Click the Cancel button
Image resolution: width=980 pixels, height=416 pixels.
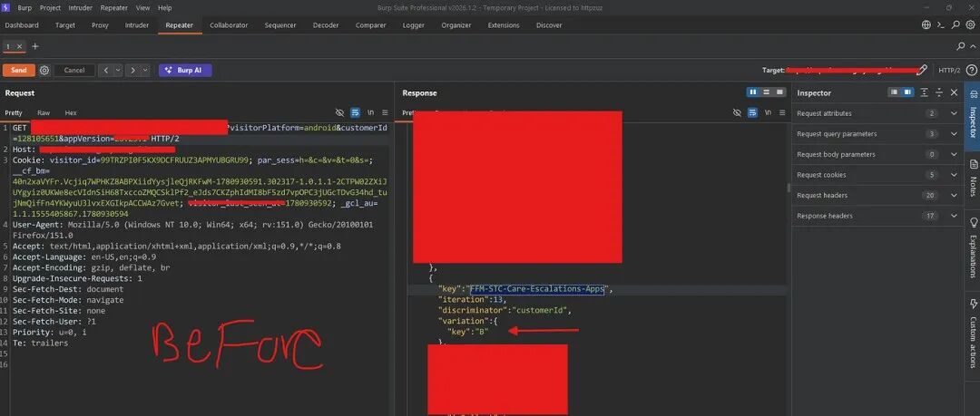pyautogui.click(x=73, y=71)
